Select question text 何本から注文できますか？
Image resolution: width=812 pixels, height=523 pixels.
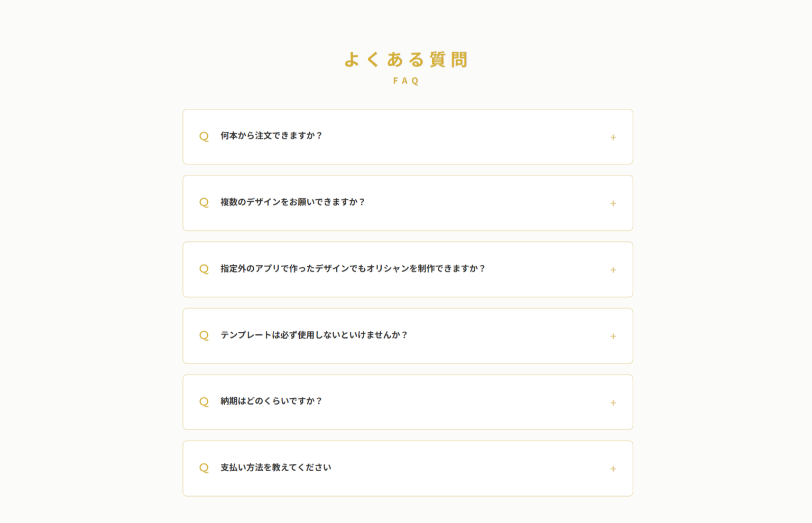[x=271, y=136]
